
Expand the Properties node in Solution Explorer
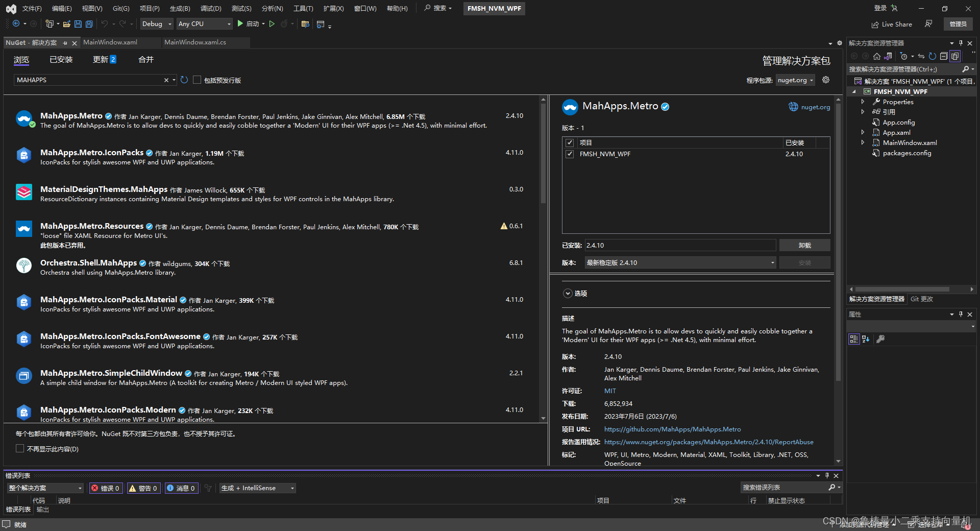pos(863,102)
